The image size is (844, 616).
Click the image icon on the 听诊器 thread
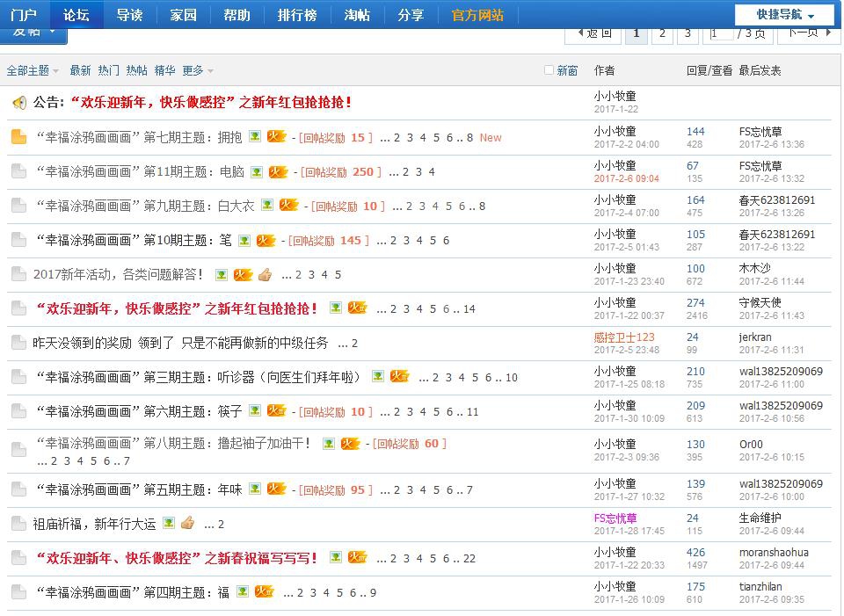[x=378, y=376]
